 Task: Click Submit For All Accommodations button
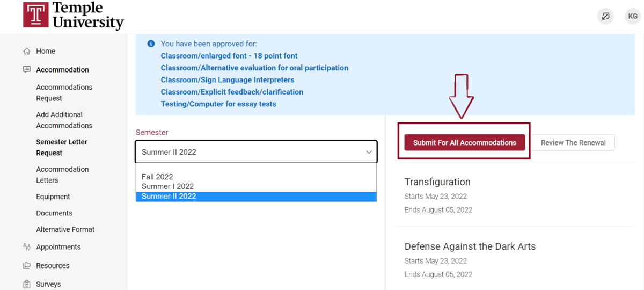click(465, 142)
